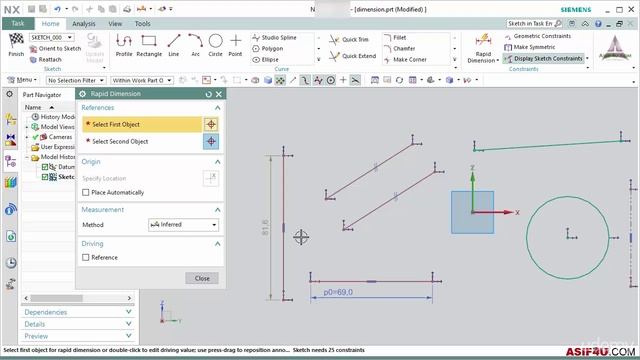Select Make Corner tool
This screenshot has height=360, width=640.
(405, 60)
